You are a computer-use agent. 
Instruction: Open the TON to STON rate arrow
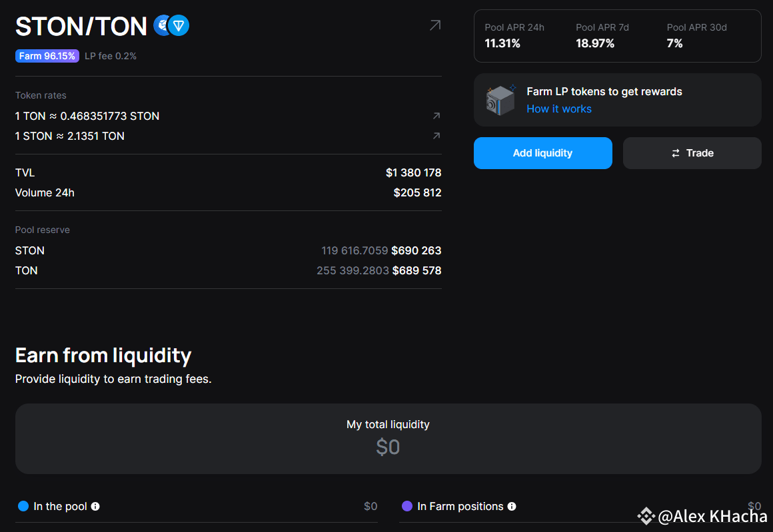(x=436, y=116)
